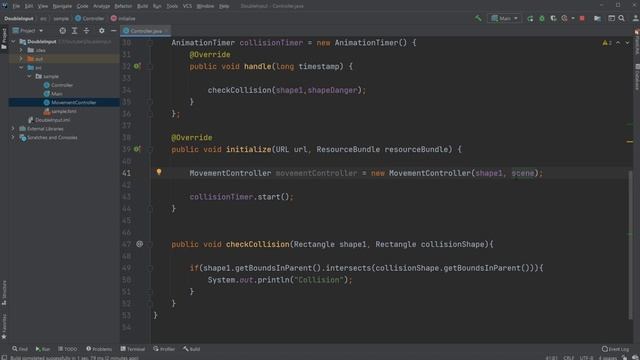Open the Run tool window button
The height and width of the screenshot is (360, 640).
click(42, 349)
